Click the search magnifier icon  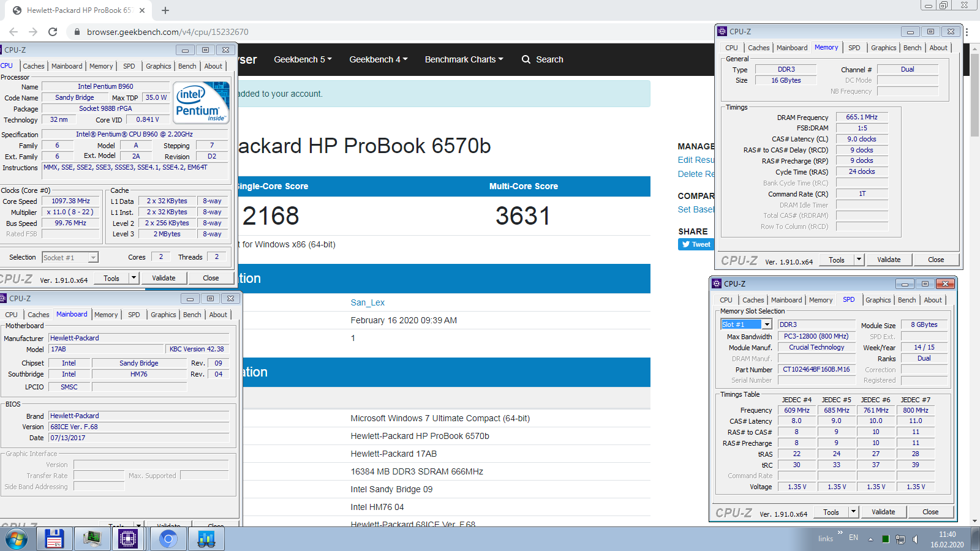(x=526, y=59)
